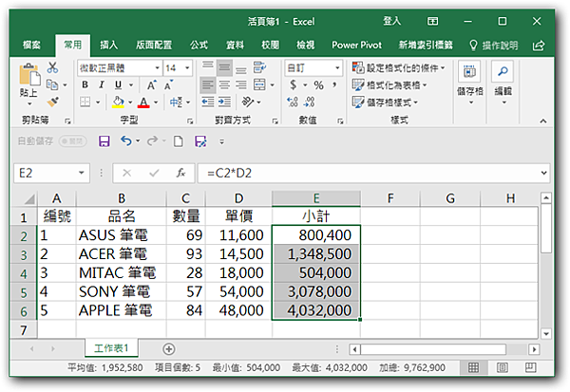Select the Format Painter brush icon
This screenshot has height=392, width=570.
pos(52,102)
